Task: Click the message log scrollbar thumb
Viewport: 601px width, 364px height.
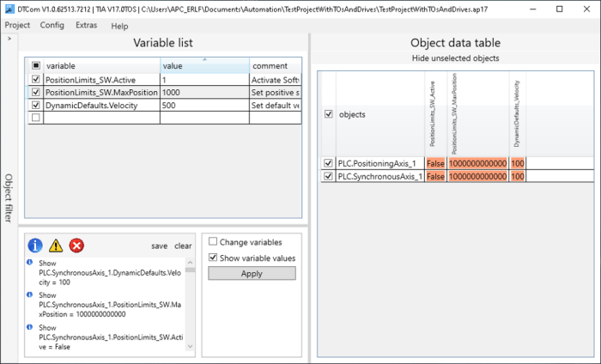Action: (x=190, y=270)
